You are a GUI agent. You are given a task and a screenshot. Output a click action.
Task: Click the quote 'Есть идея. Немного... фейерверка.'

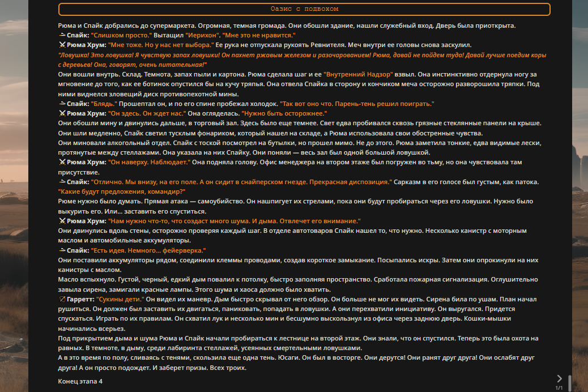tap(148, 250)
